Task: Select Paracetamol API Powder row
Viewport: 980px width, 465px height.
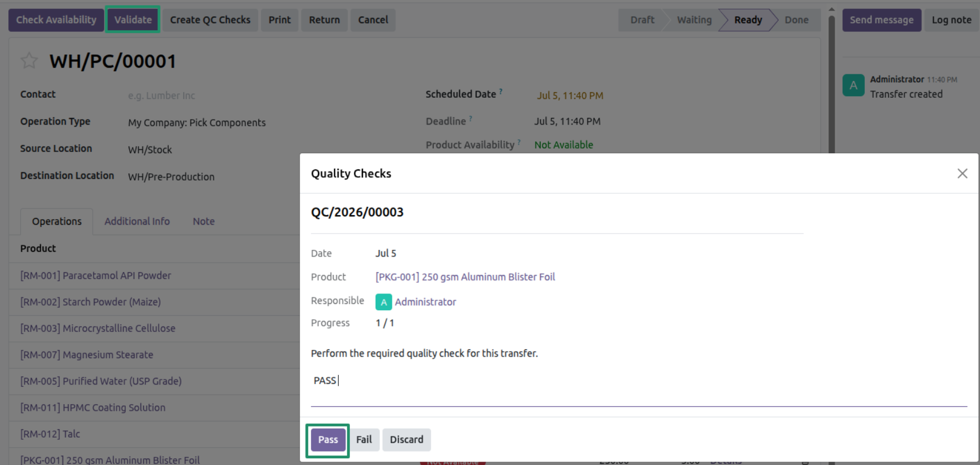Action: click(154, 276)
